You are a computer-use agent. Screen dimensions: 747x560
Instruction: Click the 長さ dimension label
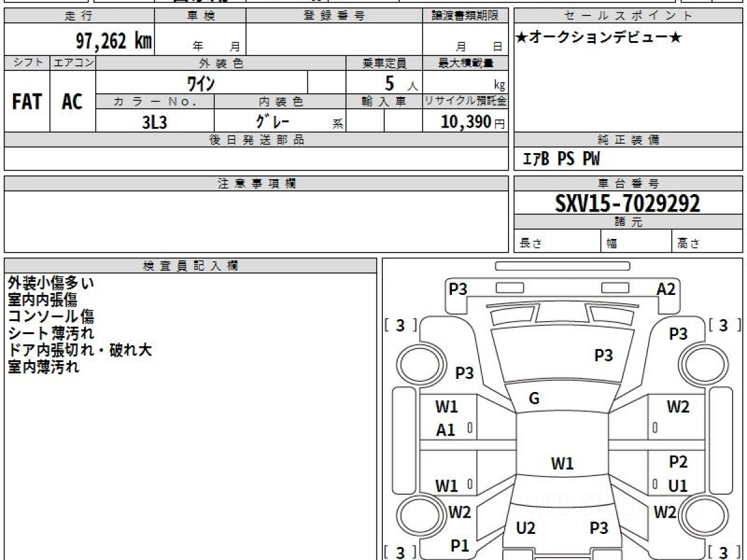click(x=531, y=244)
